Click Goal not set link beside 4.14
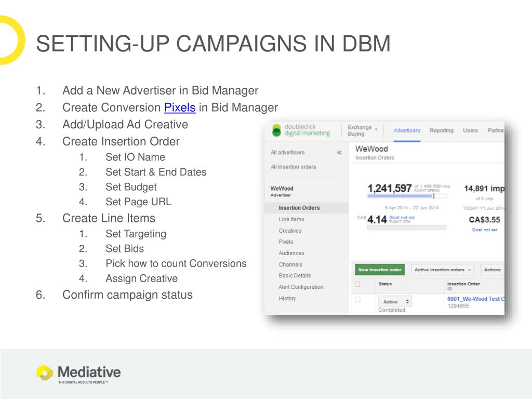Viewport: 532px width, 399px height. point(402,218)
